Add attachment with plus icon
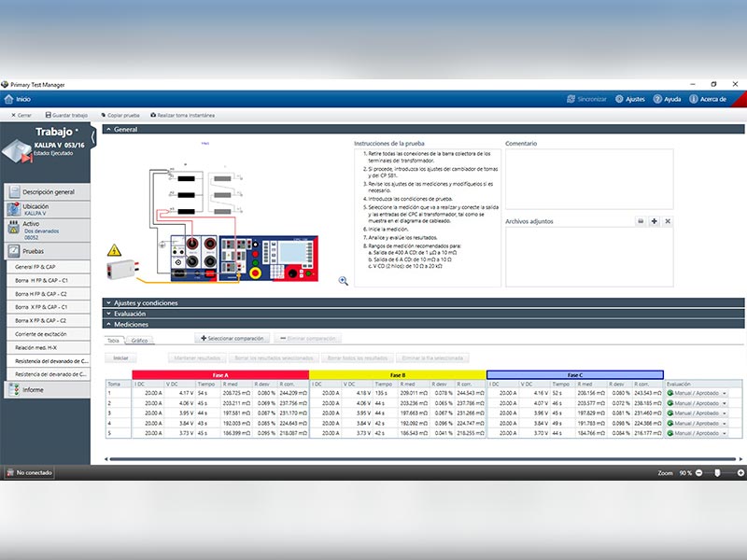The image size is (747, 560). (654, 221)
